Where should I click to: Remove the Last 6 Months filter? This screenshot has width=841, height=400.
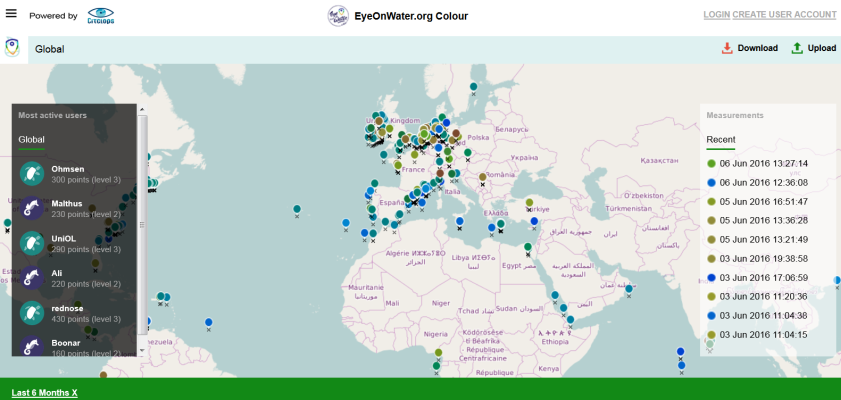coord(45,392)
